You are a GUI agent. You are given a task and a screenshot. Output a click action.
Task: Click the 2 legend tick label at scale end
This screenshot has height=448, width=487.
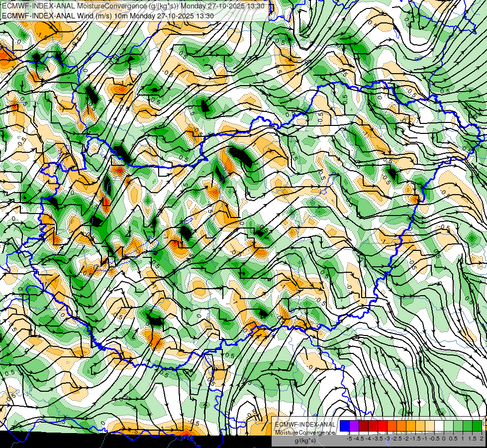482,439
